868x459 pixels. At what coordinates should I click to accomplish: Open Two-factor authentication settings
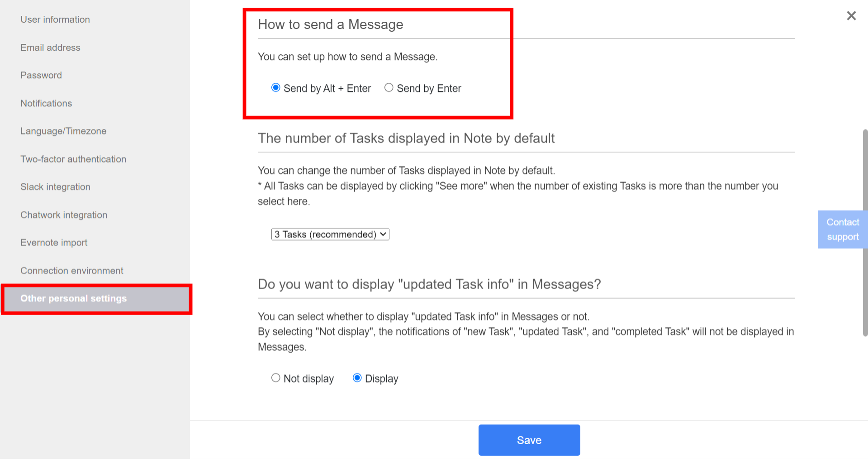(x=73, y=159)
